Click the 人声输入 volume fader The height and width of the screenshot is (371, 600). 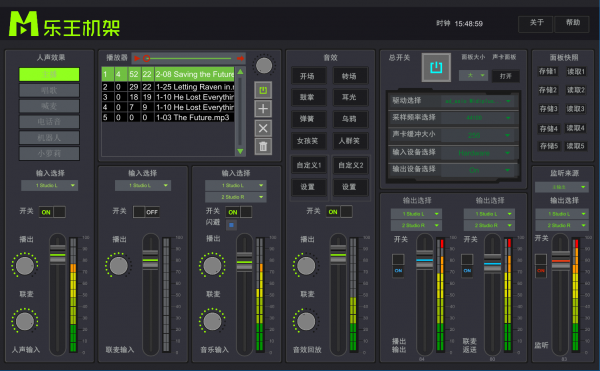pos(58,255)
